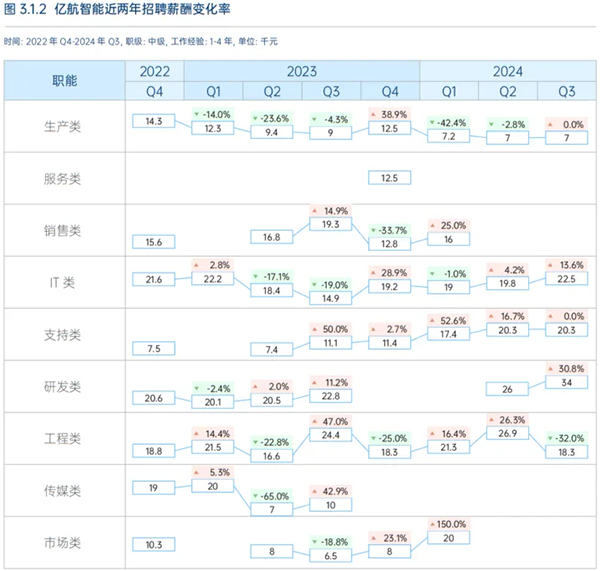Select the '38.9%' increase label
Viewport: 600px width, 571px height.
pyautogui.click(x=390, y=114)
